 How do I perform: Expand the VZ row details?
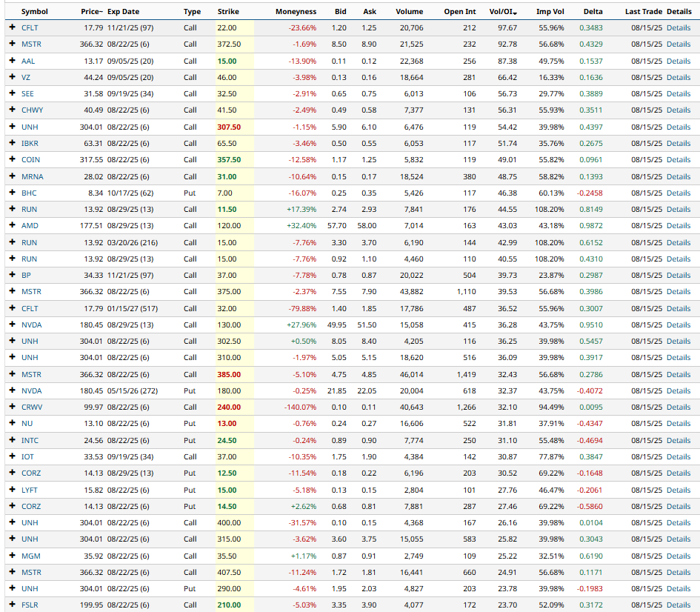13,77
